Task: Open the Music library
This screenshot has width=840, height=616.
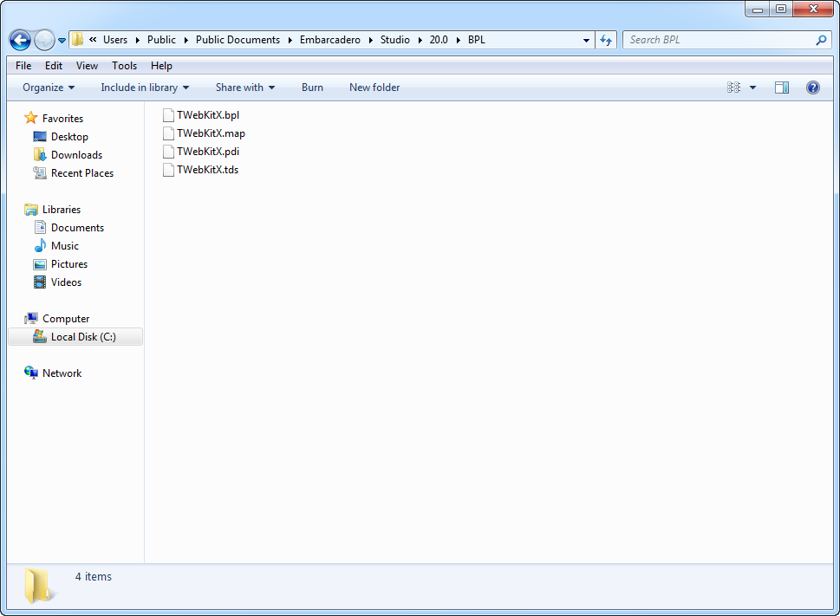Action: [65, 246]
